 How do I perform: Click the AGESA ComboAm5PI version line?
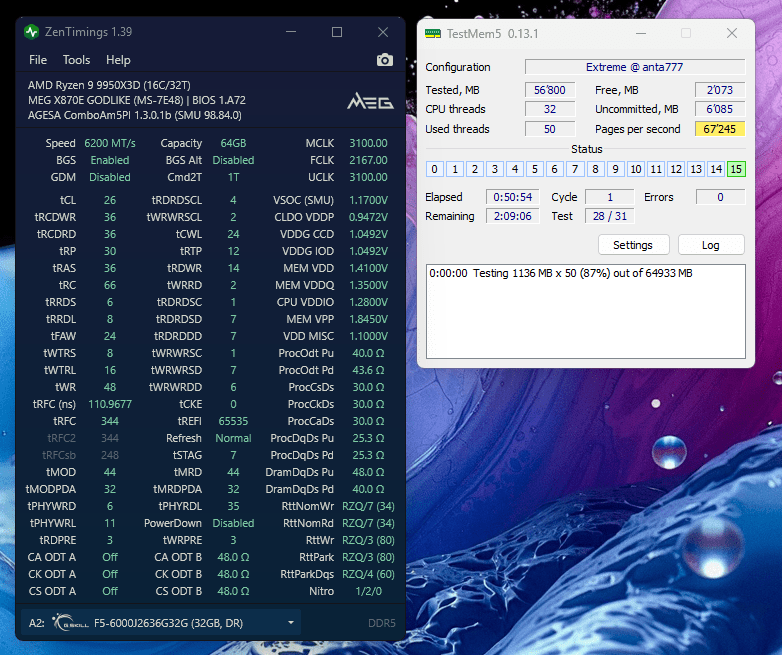(x=135, y=115)
